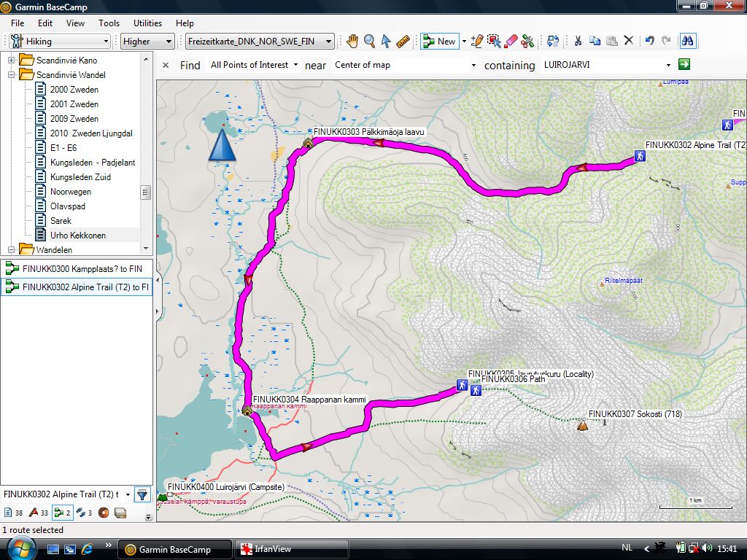The height and width of the screenshot is (560, 747).
Task: Click the Undo arrow icon
Action: tap(649, 42)
